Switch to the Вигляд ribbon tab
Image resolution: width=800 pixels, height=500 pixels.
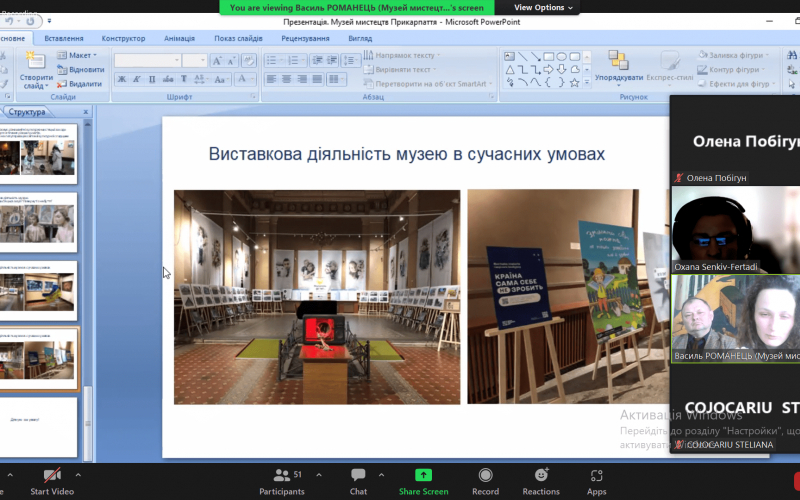click(x=360, y=38)
